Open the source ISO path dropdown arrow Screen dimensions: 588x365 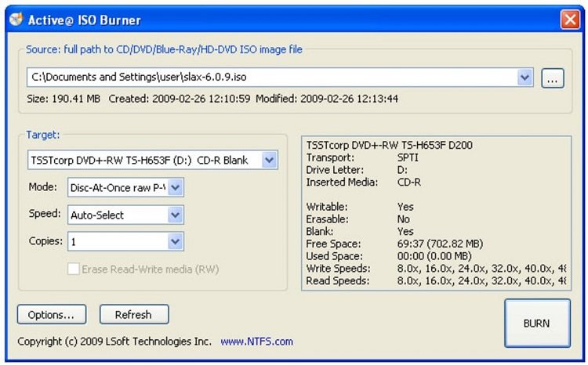pos(525,78)
